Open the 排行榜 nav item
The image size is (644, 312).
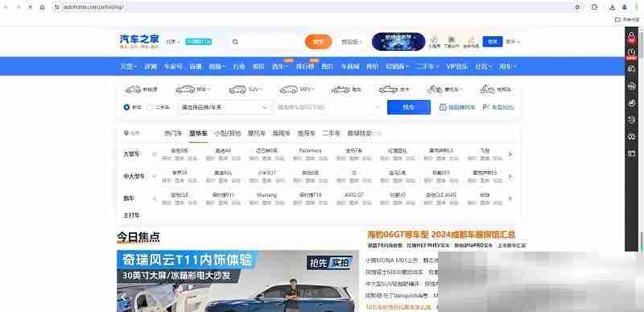(305, 67)
